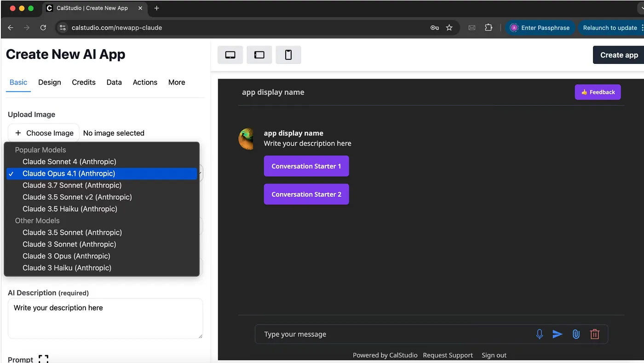Click Sign out link

pos(494,355)
